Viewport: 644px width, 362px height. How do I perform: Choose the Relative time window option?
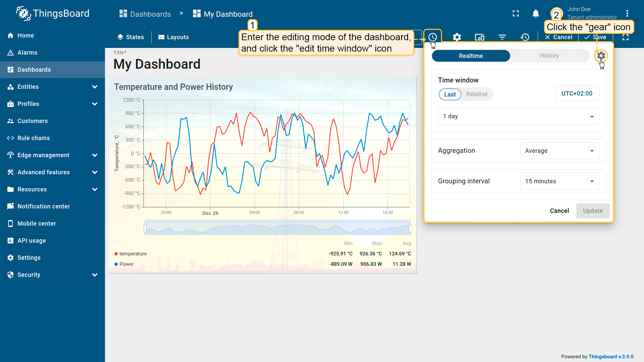(x=477, y=94)
